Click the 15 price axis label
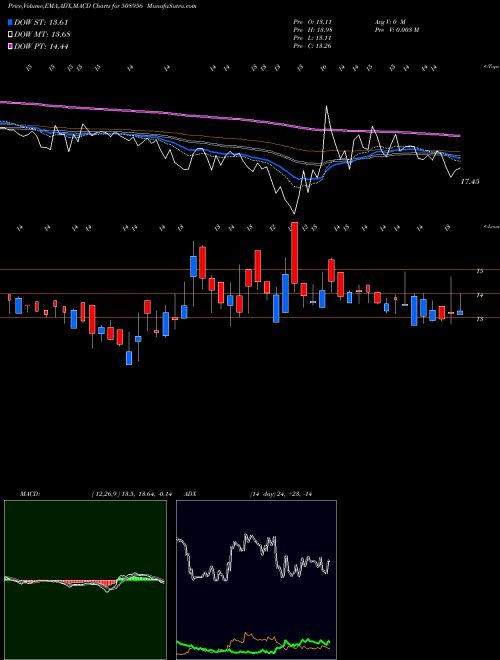This screenshot has height=660, width=500. coord(479,271)
